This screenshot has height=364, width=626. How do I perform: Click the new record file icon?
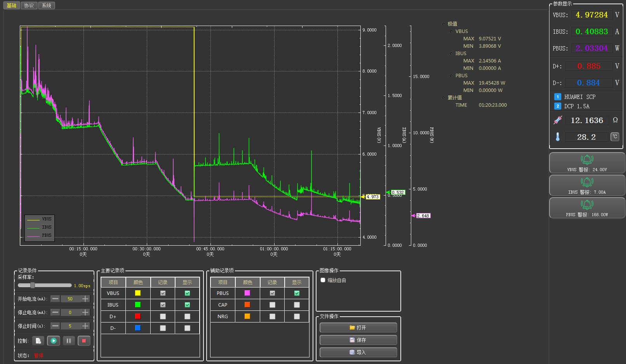(38, 341)
